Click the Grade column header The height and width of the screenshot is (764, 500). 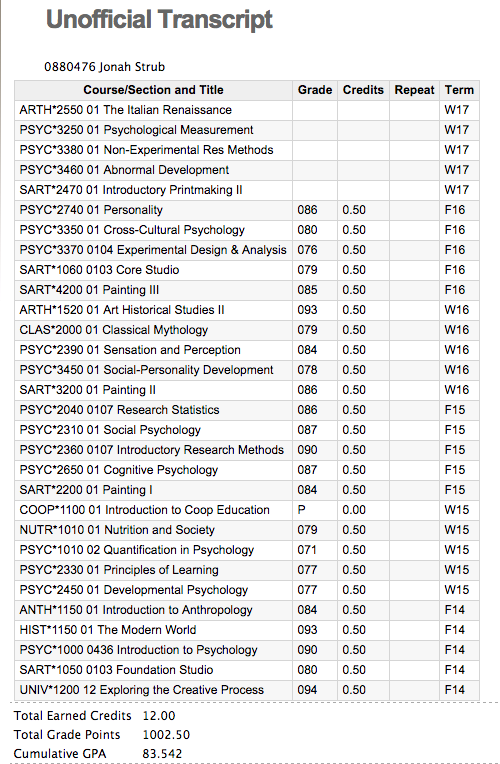point(315,90)
